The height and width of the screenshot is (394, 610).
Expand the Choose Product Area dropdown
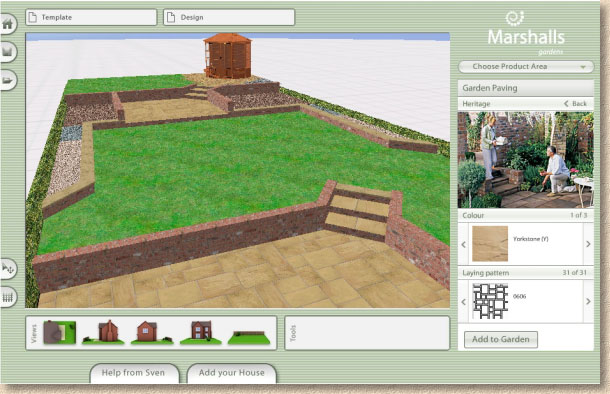(526, 67)
